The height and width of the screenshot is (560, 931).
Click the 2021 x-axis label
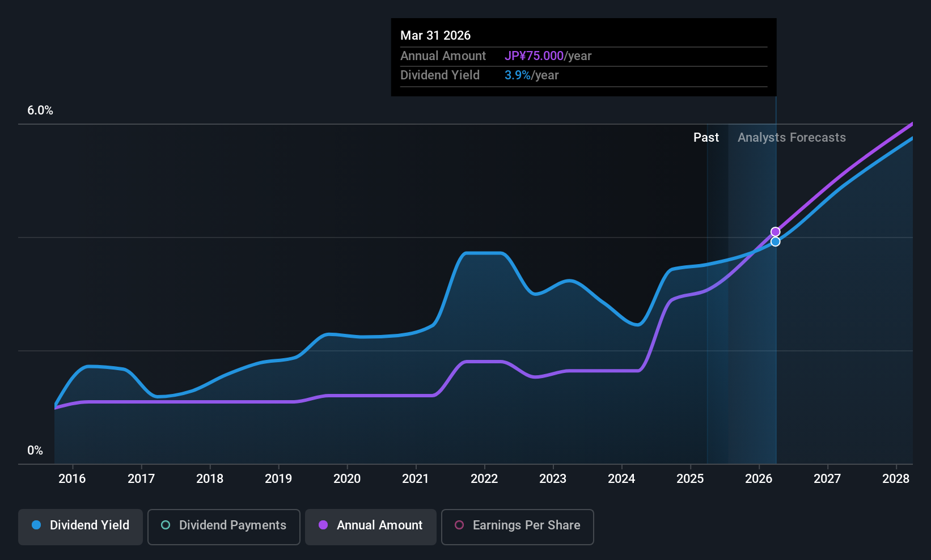point(416,479)
